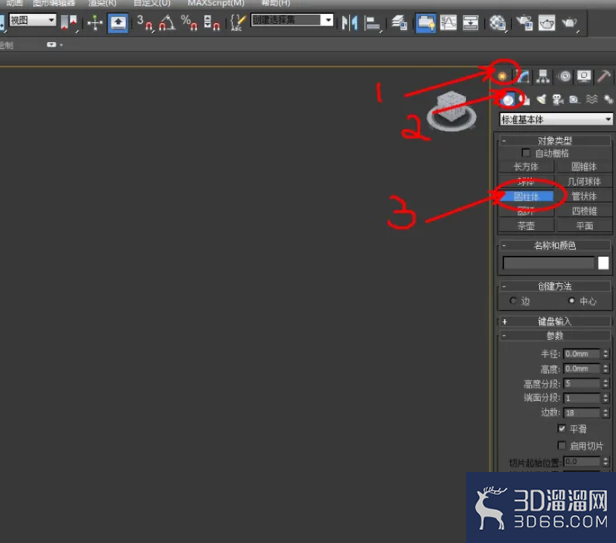
Task: Collapse the 创建方法 rollout
Action: point(554,286)
